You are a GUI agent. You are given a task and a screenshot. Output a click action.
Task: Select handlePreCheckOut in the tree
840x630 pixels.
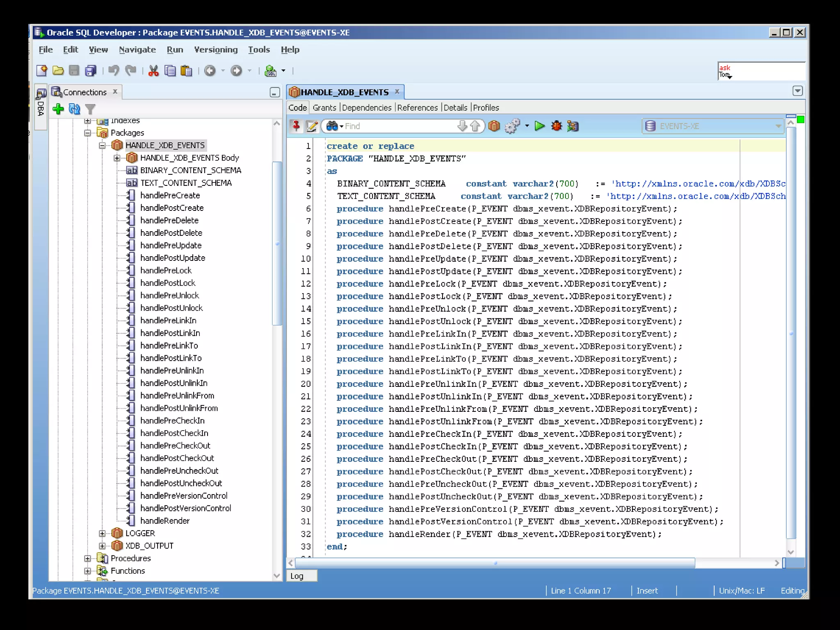[175, 445]
